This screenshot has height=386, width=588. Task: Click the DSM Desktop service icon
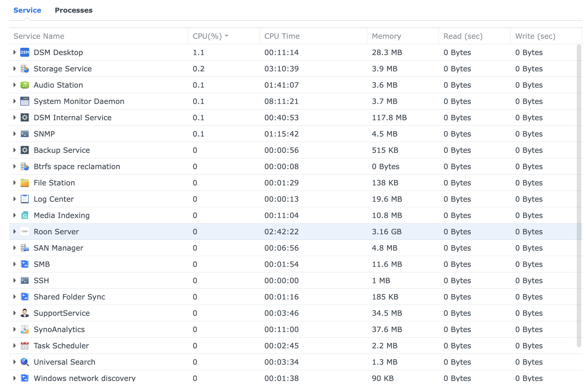pyautogui.click(x=25, y=52)
